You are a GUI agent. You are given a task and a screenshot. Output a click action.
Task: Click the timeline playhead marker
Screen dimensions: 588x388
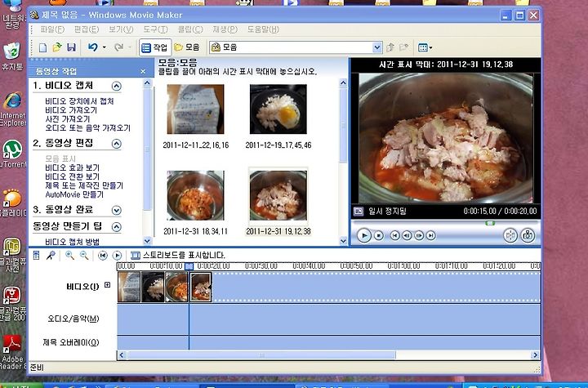[x=189, y=266]
